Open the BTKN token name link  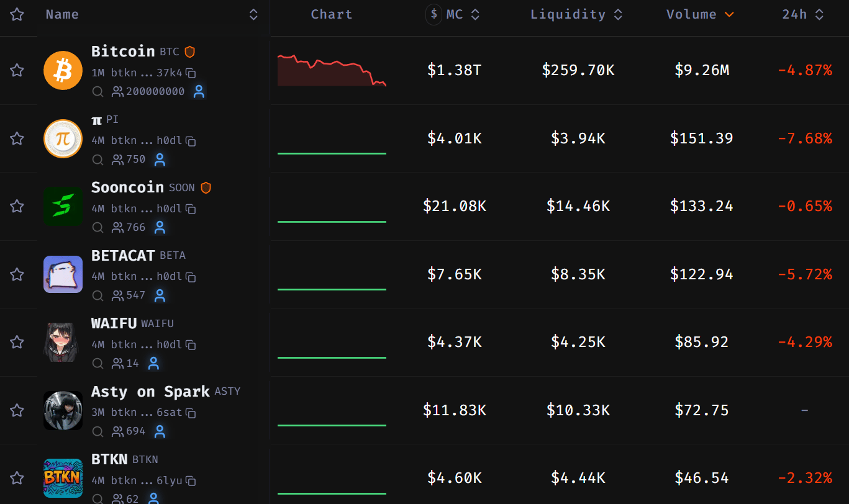click(x=109, y=459)
